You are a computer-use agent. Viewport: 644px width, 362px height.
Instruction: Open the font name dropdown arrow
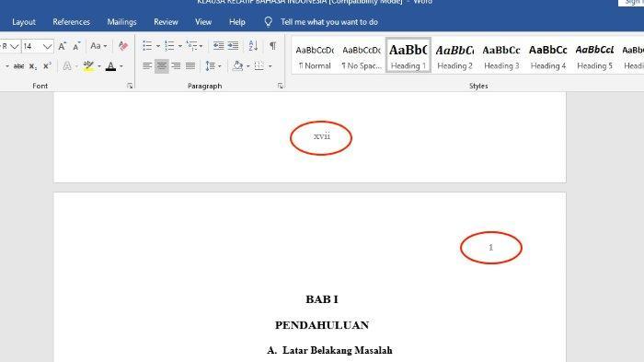pos(14,46)
